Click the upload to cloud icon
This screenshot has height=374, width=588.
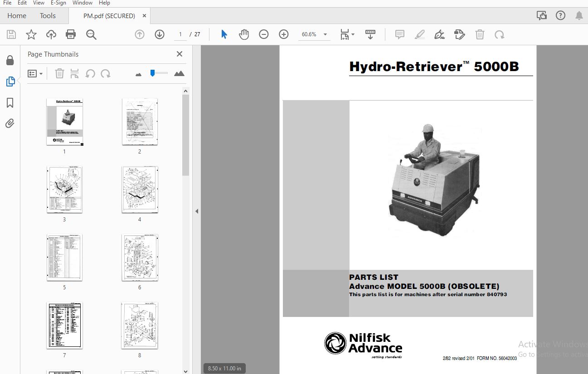[x=51, y=34]
